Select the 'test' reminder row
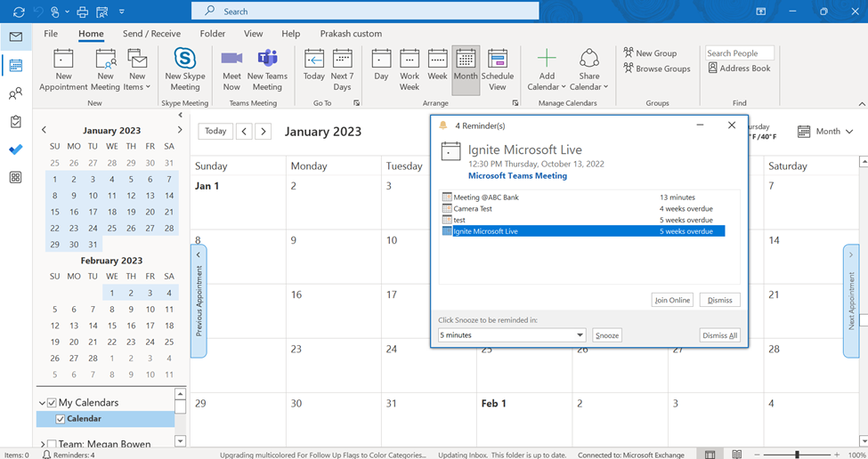 coord(583,220)
